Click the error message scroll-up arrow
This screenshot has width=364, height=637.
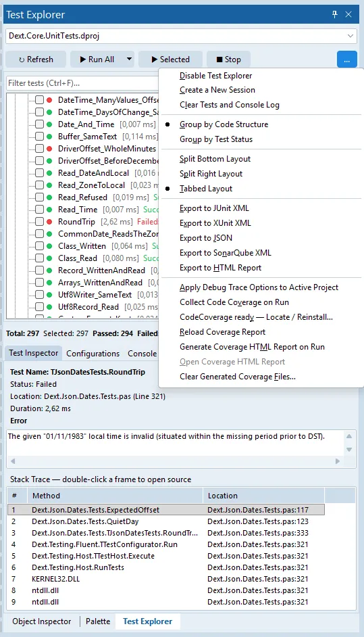click(x=349, y=436)
